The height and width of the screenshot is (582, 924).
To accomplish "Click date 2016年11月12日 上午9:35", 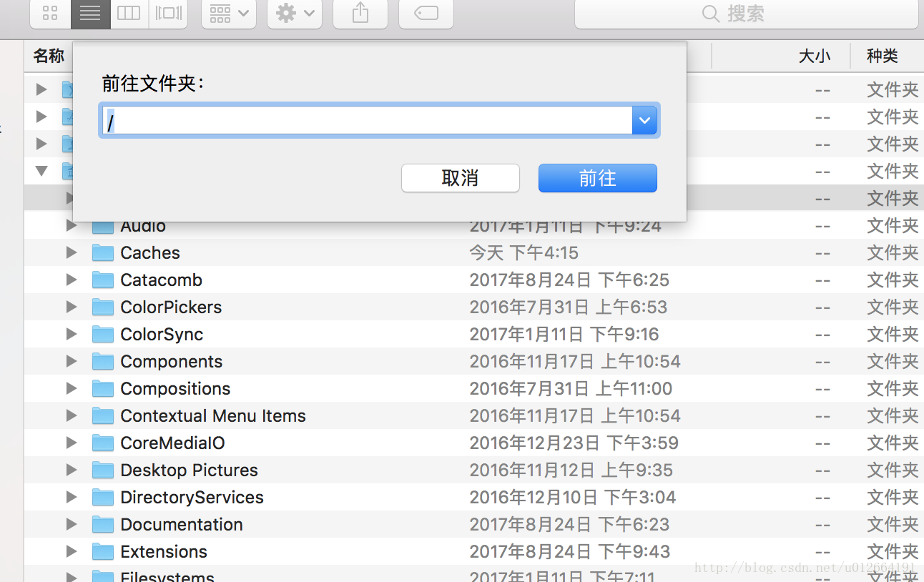I will coord(571,470).
